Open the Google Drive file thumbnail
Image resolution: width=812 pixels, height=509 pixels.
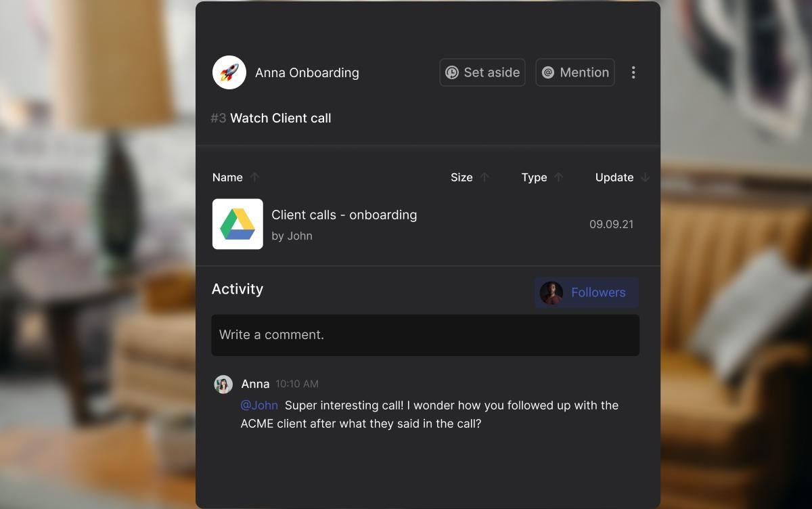pyautogui.click(x=238, y=224)
